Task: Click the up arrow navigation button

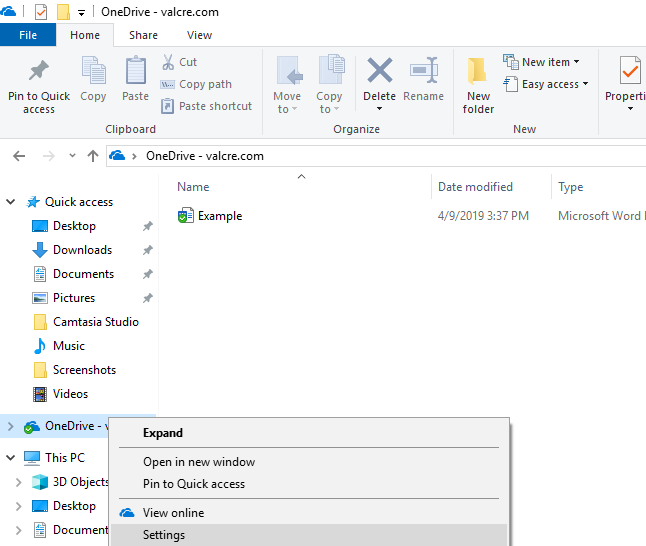Action: (x=93, y=155)
